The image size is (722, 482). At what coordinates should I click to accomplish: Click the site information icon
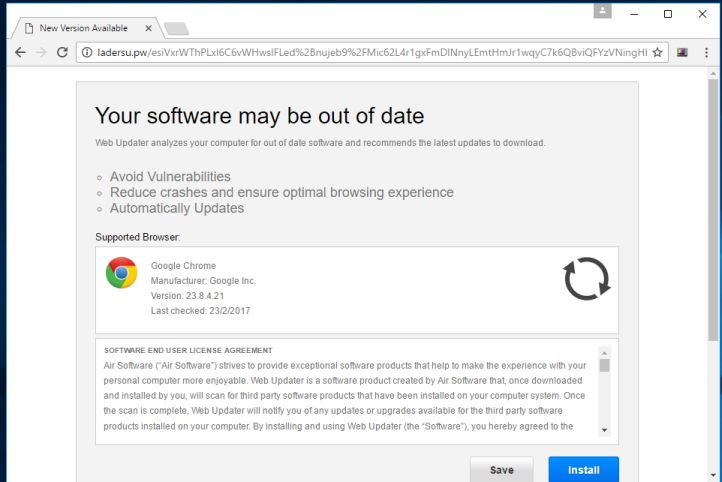[87, 52]
